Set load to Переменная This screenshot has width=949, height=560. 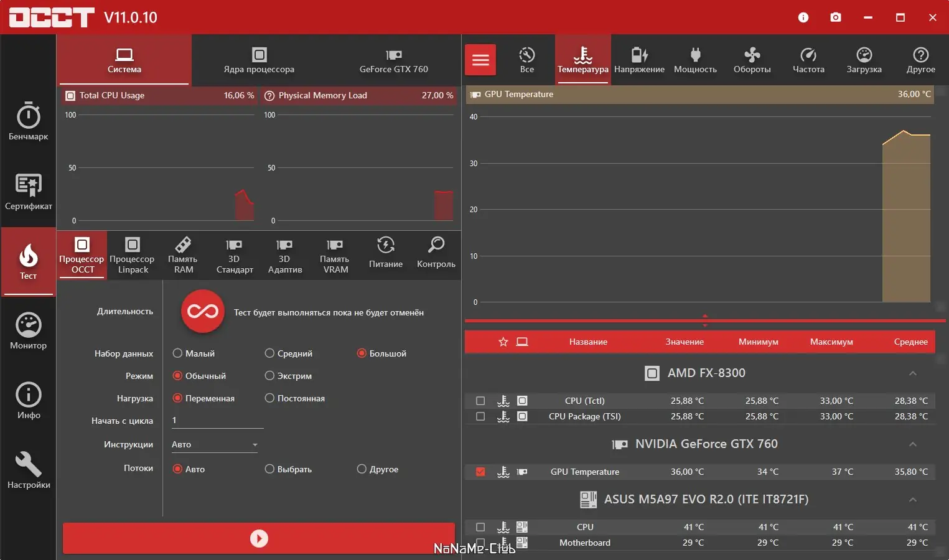[x=203, y=398]
